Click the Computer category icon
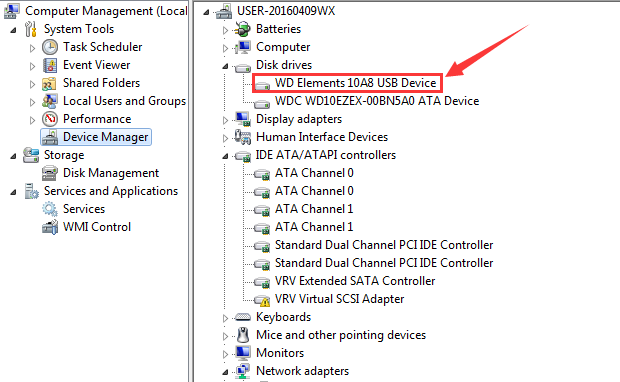 pyautogui.click(x=242, y=47)
